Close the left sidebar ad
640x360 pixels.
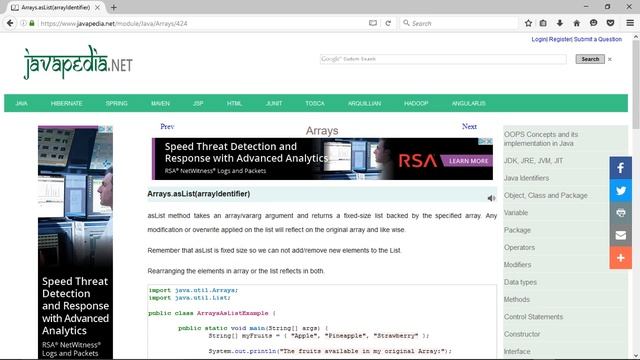(x=109, y=129)
